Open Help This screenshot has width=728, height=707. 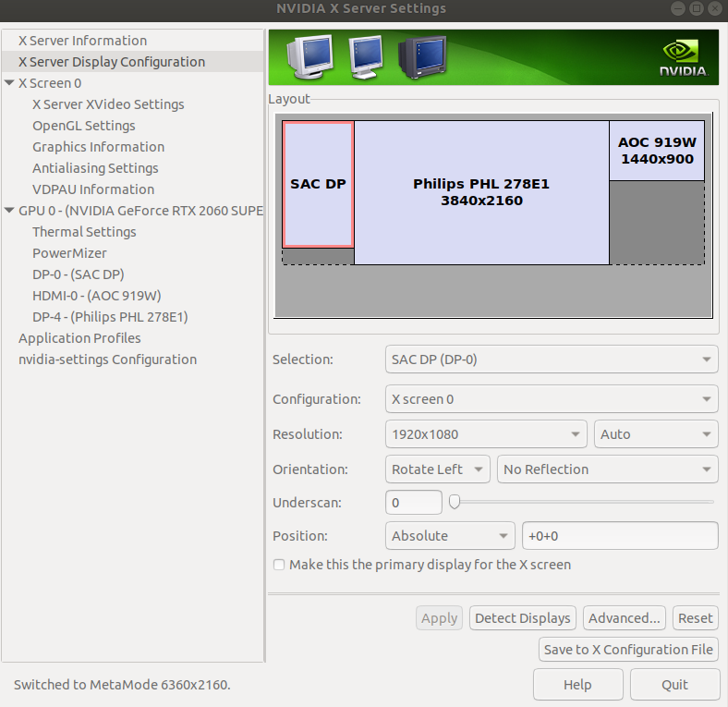(x=577, y=684)
